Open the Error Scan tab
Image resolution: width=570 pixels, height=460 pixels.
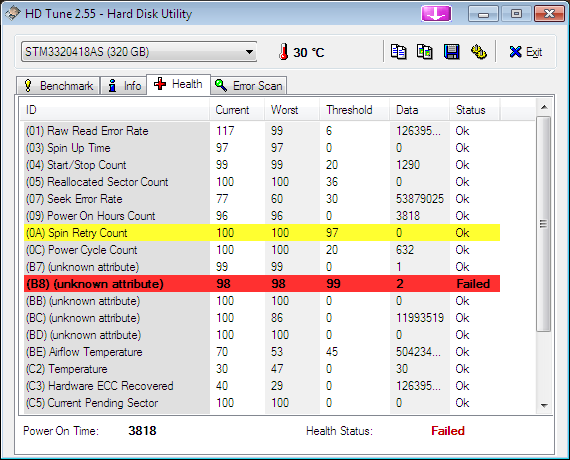pos(249,86)
